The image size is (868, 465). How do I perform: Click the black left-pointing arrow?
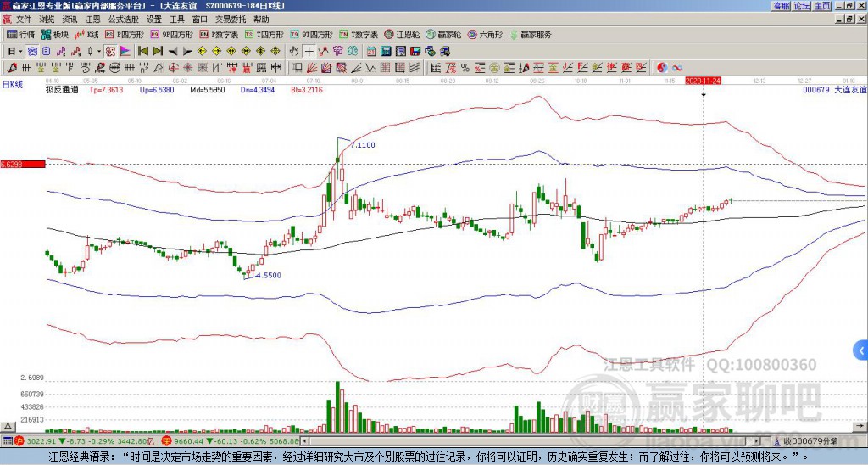coord(173,52)
